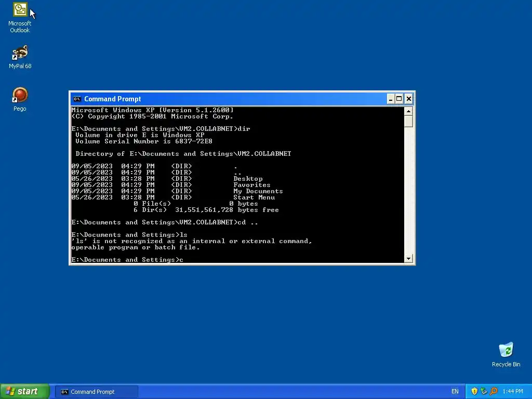Click the current prompt line ending in 'c'
Viewport: 532px width, 399px height.
[127, 260]
